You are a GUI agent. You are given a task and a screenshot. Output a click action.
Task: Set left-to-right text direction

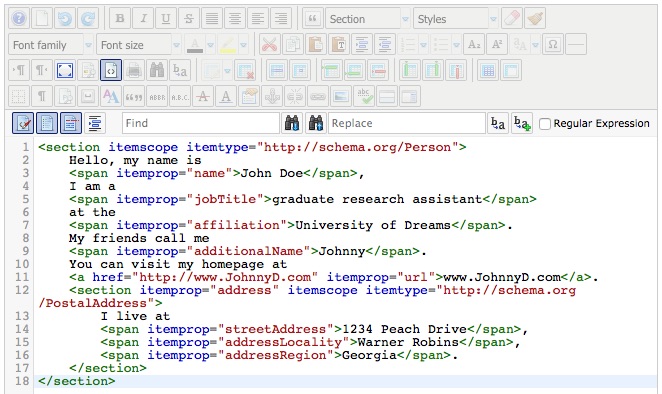[x=19, y=71]
